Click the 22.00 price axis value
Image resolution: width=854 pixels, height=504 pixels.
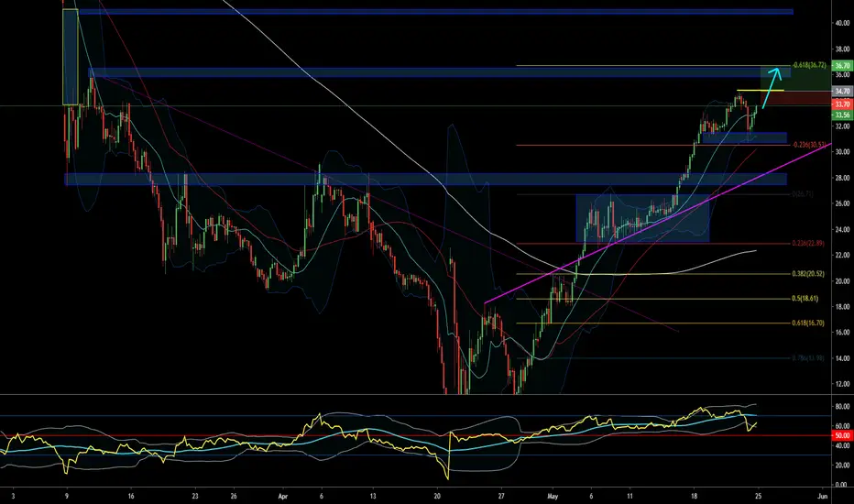842,255
